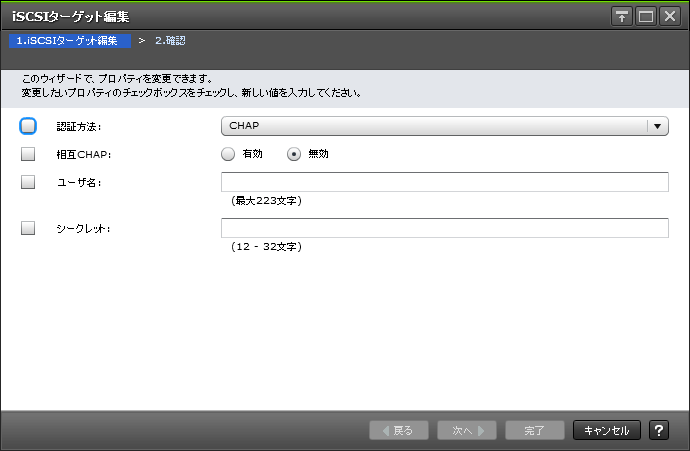Select the 有効 radio button
Screen dimensions: 690x451
tap(228, 154)
